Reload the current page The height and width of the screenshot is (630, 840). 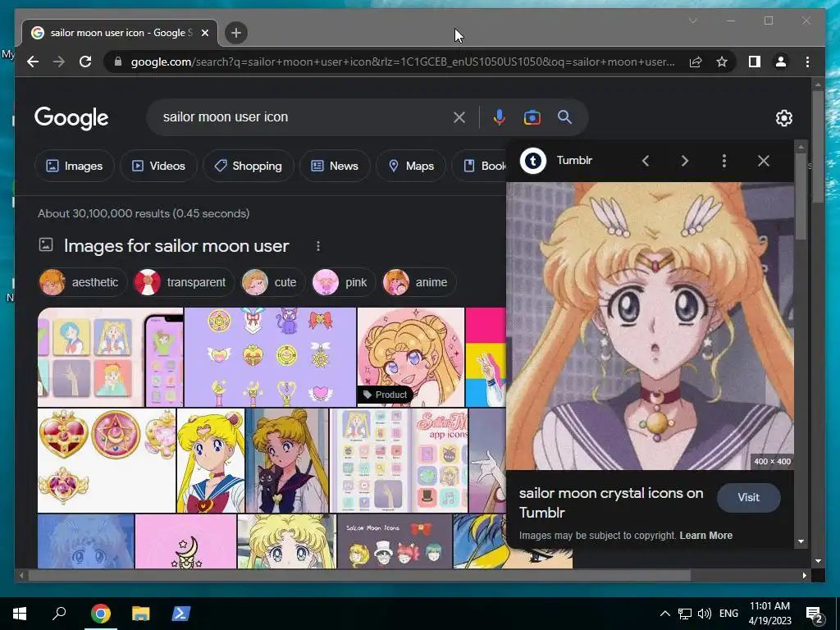[x=85, y=62]
